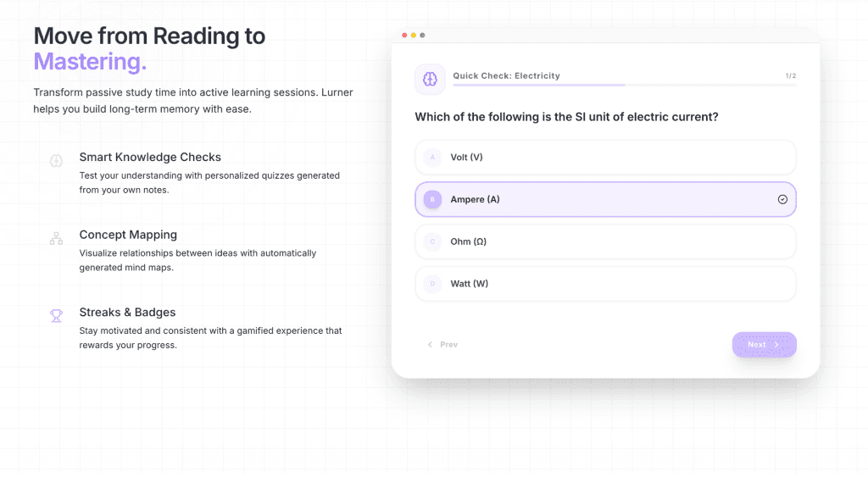
Task: Choose the Watt (W) answer option
Action: tap(605, 284)
